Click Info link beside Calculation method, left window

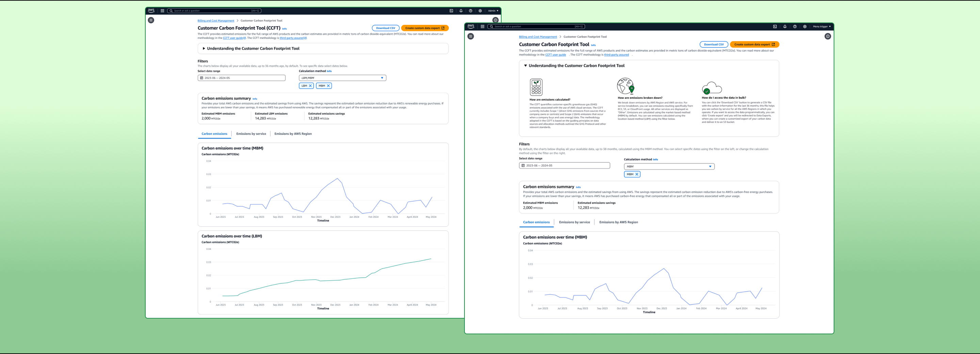(329, 71)
